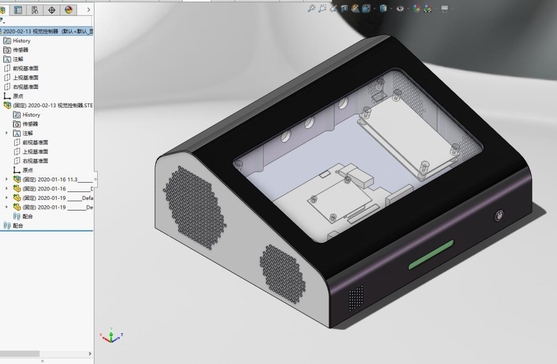Click the XYZ orientation triad
This screenshot has width=557, height=364.
click(x=111, y=335)
